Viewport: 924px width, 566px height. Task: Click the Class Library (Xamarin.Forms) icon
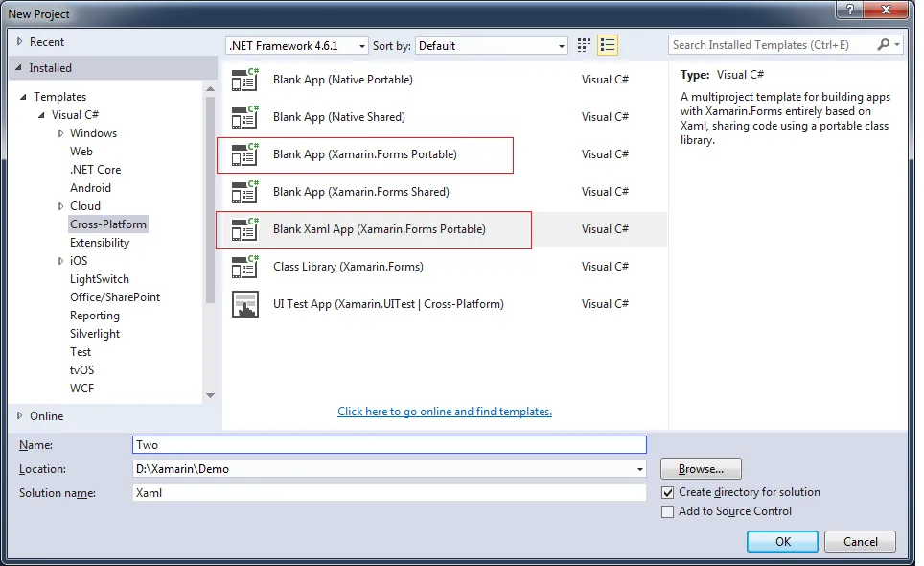245,267
